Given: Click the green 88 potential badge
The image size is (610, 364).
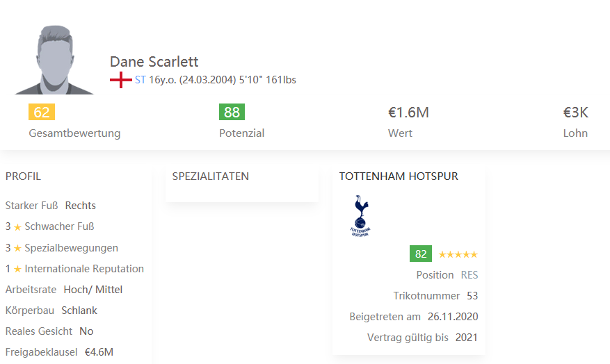Looking at the screenshot, I should pyautogui.click(x=232, y=112).
